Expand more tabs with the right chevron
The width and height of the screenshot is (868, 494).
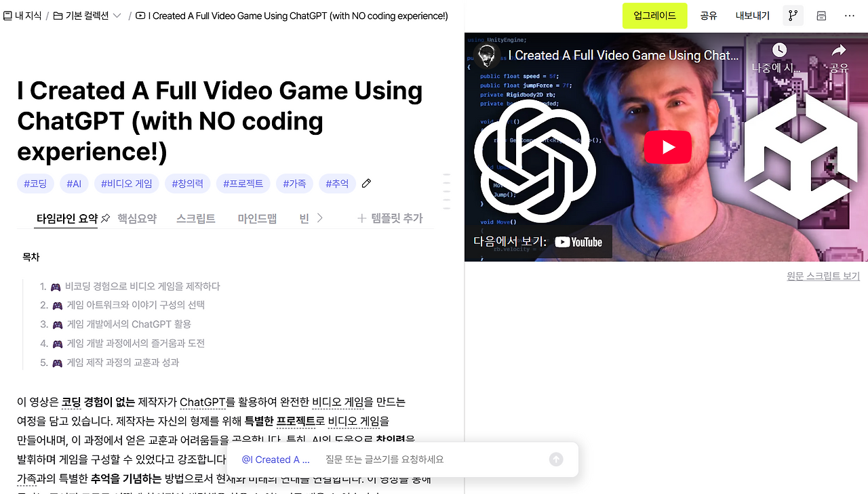[320, 218]
